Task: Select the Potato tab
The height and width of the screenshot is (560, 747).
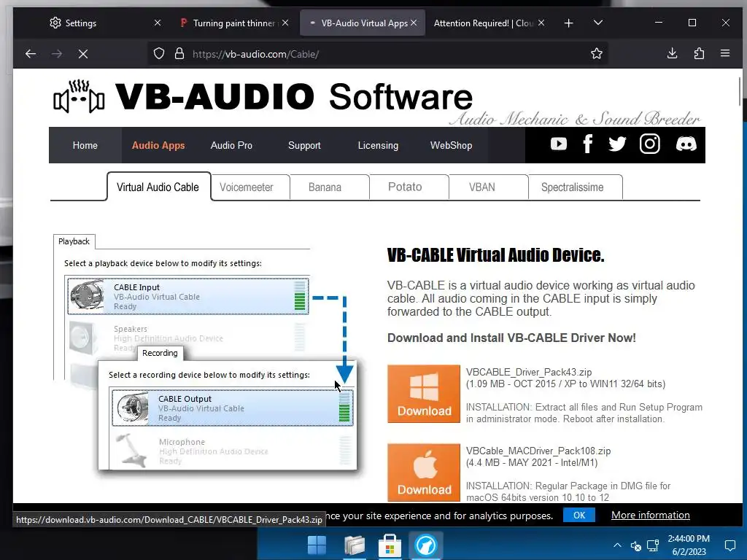Action: (x=405, y=187)
